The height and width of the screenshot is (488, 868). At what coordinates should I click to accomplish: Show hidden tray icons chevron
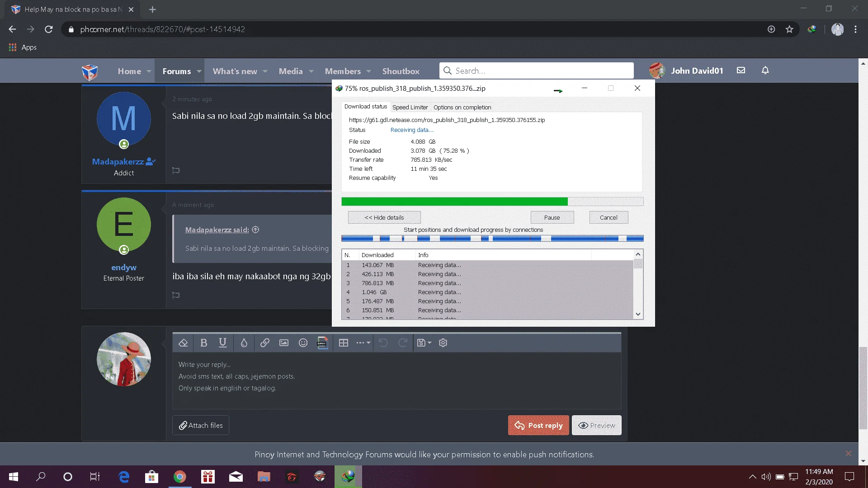tap(752, 477)
